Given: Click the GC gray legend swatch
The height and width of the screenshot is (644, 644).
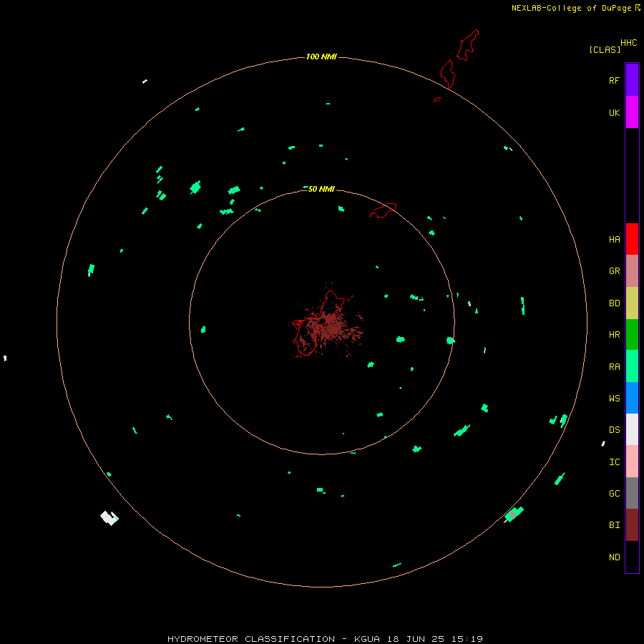Looking at the screenshot, I should pyautogui.click(x=632, y=493).
